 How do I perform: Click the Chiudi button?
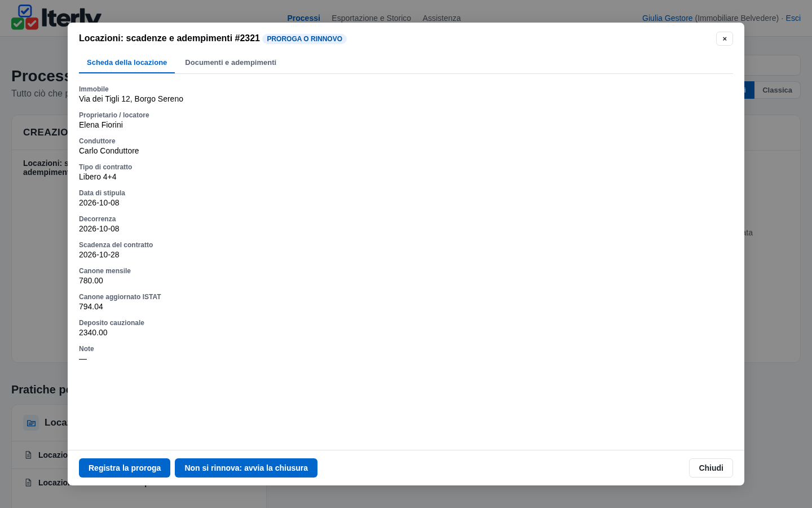711,468
